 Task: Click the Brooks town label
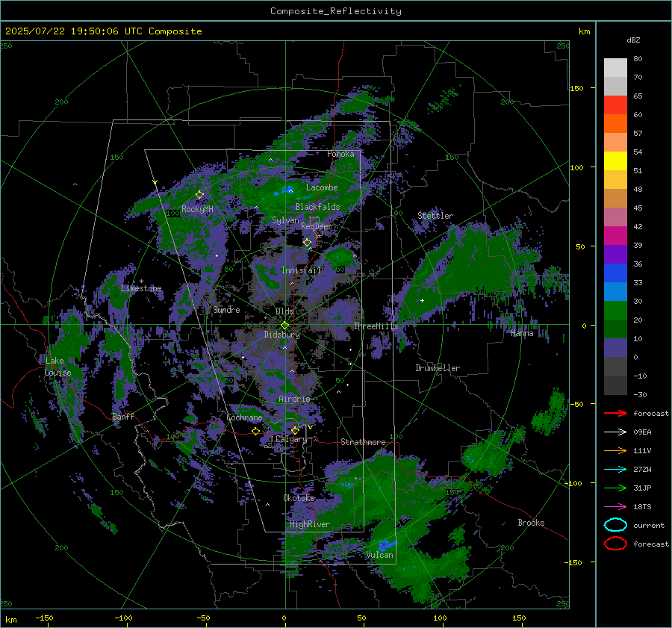click(x=531, y=523)
